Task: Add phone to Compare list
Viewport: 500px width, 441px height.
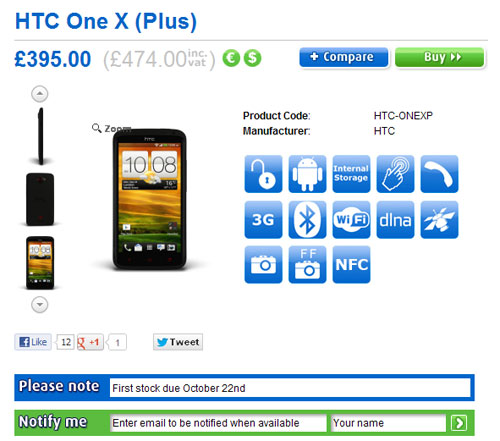Action: coord(344,57)
